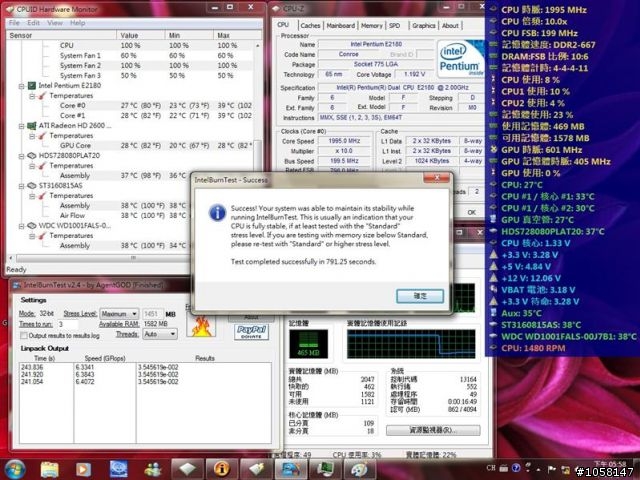Collapse the ATI Radeon HD 2600 node
The image size is (640, 480).
click(x=21, y=126)
